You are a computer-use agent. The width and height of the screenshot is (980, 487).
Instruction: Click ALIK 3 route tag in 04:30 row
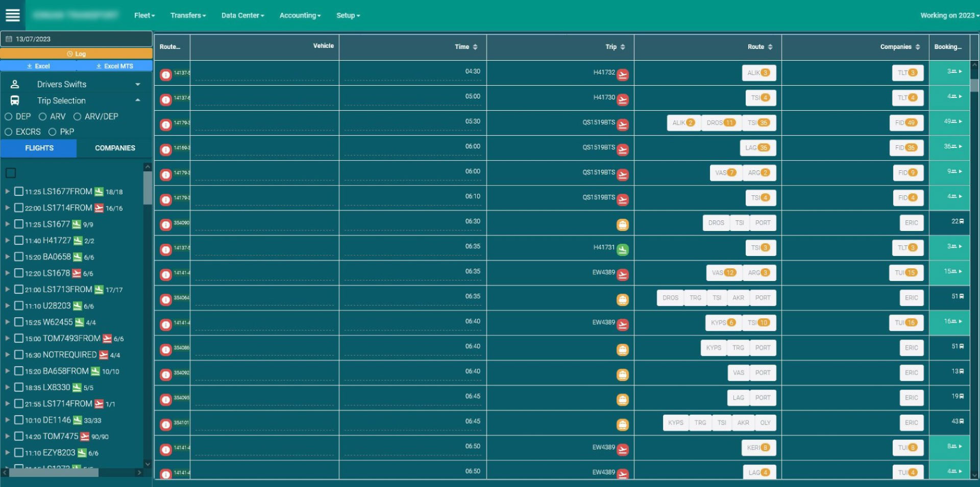click(x=758, y=73)
